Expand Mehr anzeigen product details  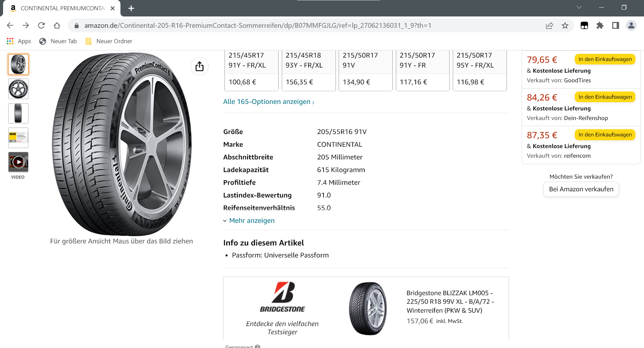click(x=252, y=220)
